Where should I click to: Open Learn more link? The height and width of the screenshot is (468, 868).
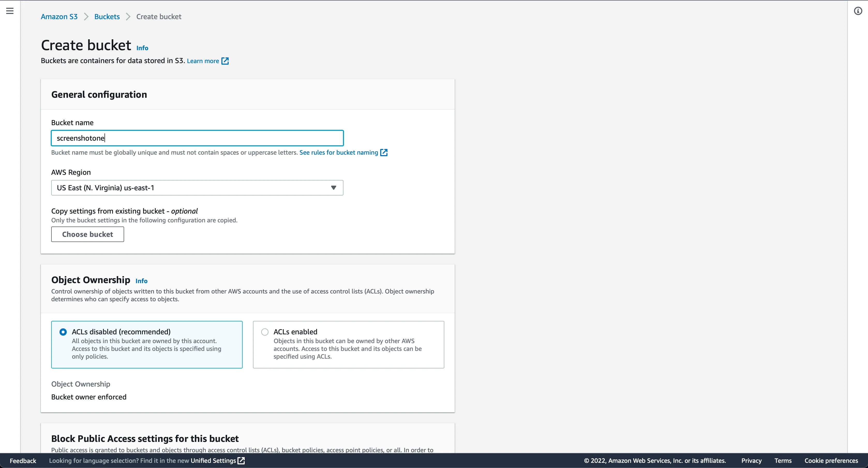(x=203, y=61)
